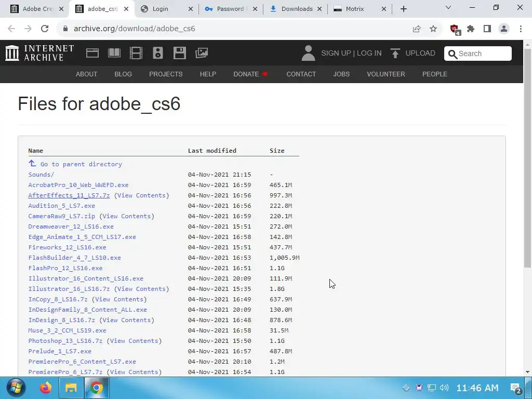Open the Chrome profile icon

coord(504,29)
